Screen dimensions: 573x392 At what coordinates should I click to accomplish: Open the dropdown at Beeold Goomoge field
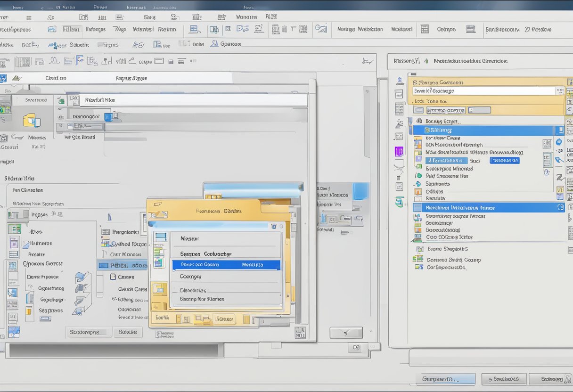559,91
